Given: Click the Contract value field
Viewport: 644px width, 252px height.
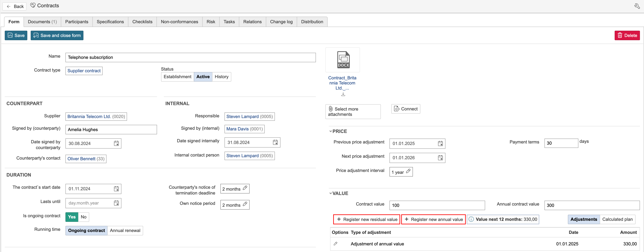Looking at the screenshot, I should [x=437, y=205].
